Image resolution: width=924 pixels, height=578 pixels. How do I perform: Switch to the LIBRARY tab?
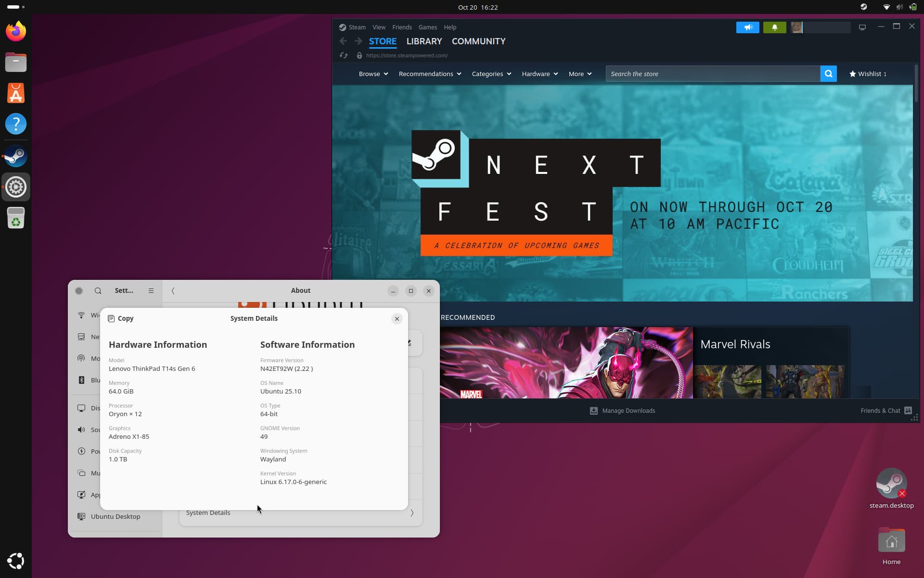(423, 41)
